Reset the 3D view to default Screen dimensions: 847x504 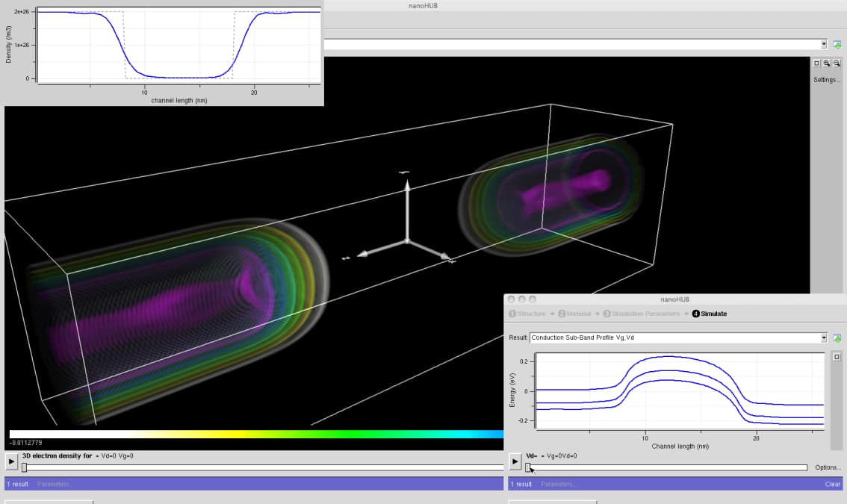816,63
